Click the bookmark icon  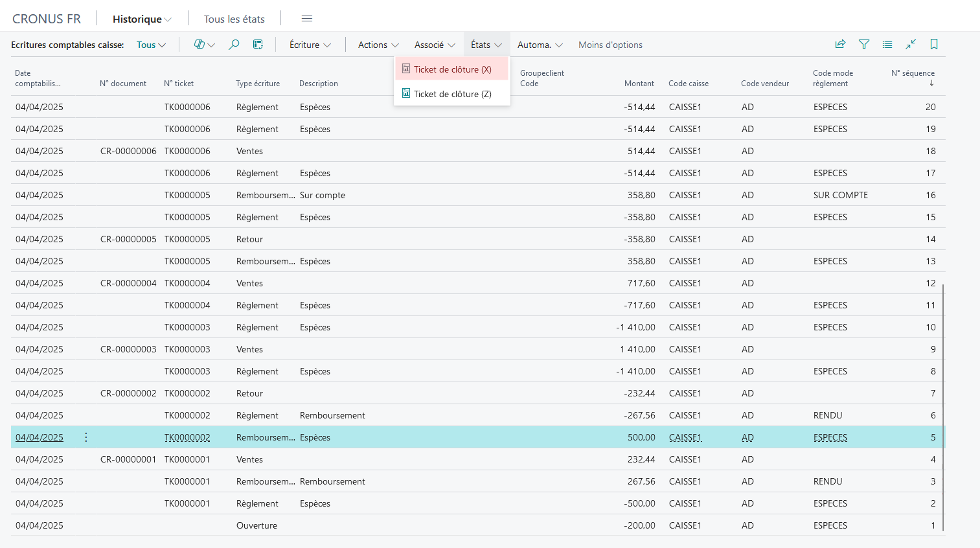point(934,44)
